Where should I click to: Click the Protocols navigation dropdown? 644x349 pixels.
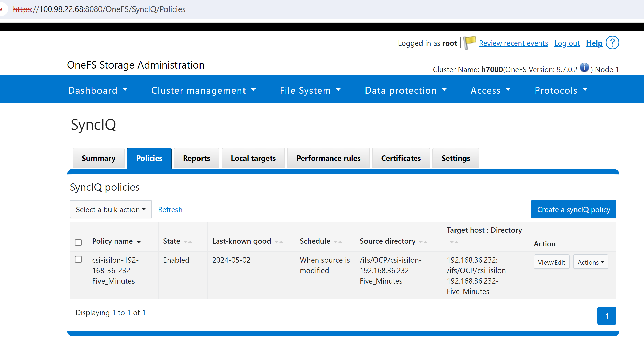[x=561, y=90]
